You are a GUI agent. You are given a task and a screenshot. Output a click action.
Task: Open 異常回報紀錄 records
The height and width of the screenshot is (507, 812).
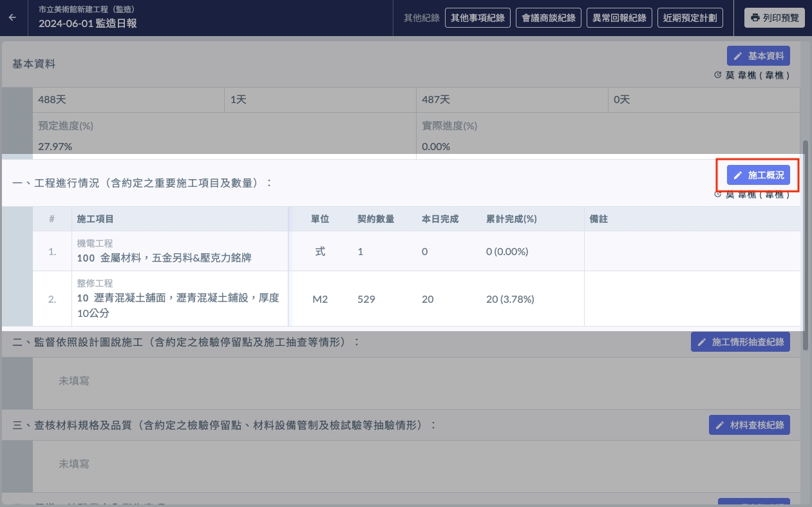(619, 18)
